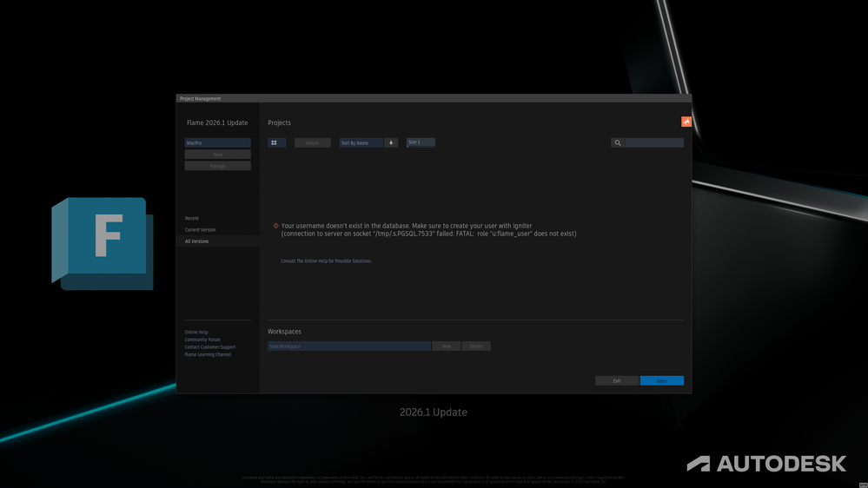Click the New button under MacPro
This screenshot has width=868, height=488.
click(217, 155)
